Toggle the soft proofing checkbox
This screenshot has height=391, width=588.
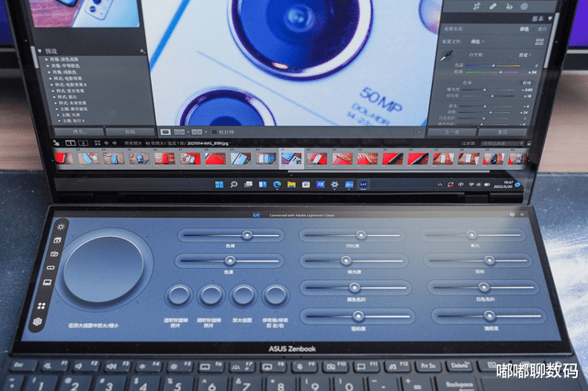point(214,132)
